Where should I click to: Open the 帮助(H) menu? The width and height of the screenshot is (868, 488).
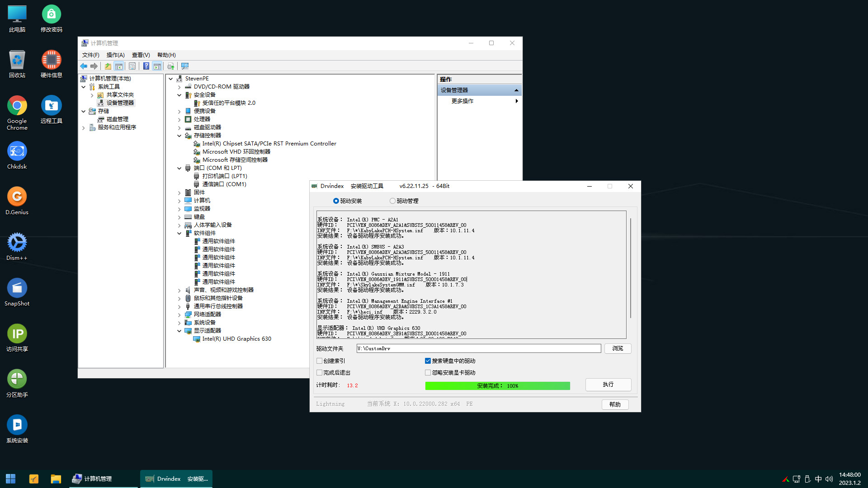click(166, 55)
